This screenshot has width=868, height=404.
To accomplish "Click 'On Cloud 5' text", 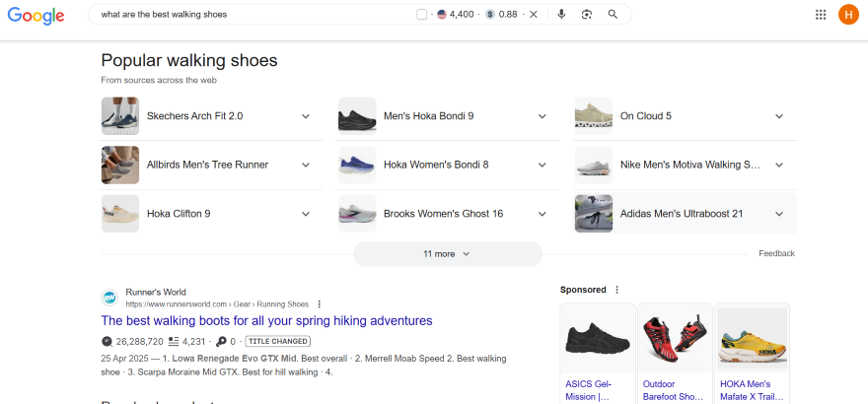I will pos(646,116).
